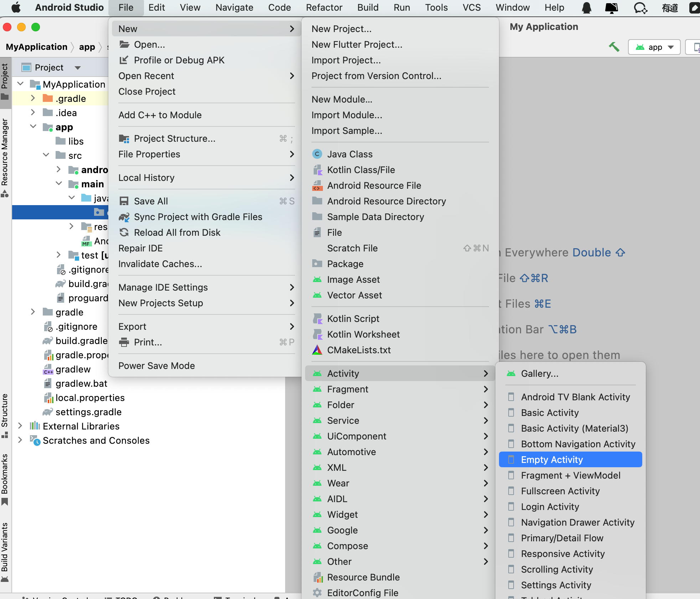Image resolution: width=700 pixels, height=599 pixels.
Task: Open the app run configuration dropdown
Action: pyautogui.click(x=654, y=47)
